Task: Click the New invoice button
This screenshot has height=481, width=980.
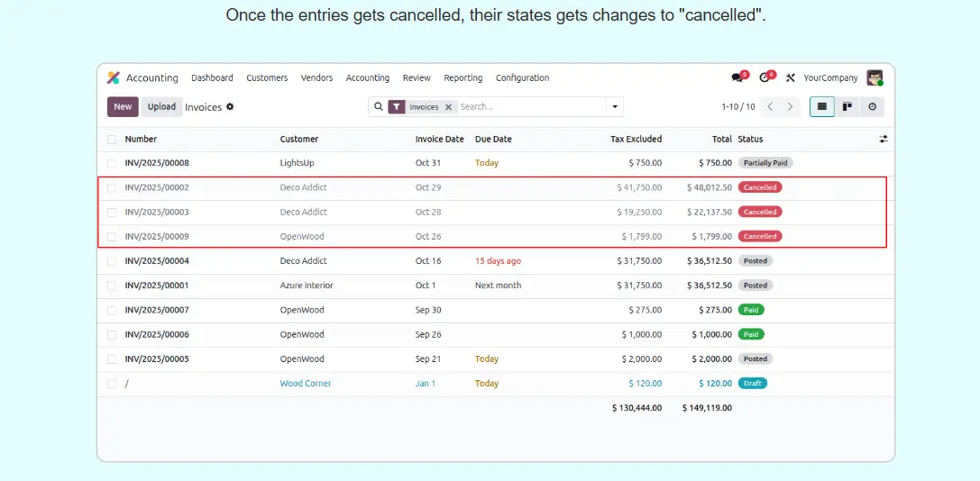Action: (123, 106)
